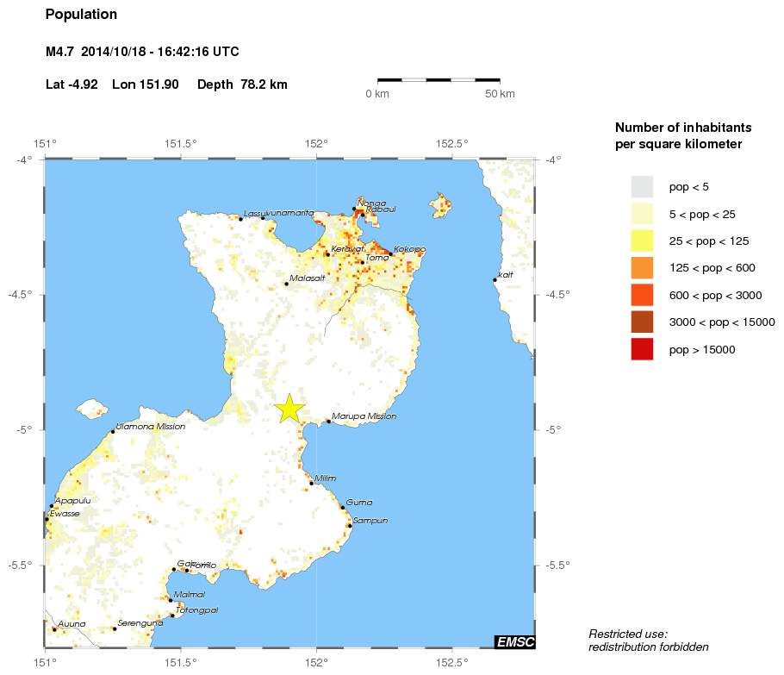Screen dimensions: 784x675
Task: Select the Milim location marker dot
Action: click(311, 484)
